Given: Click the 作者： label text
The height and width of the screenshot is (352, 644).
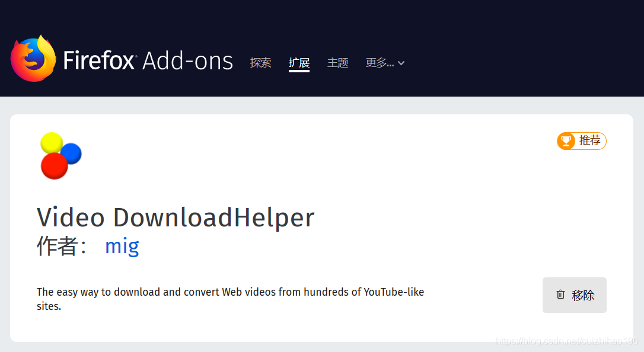Looking at the screenshot, I should point(62,246).
